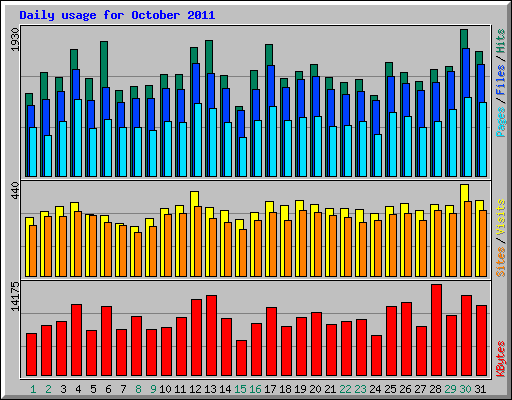Click the KBytes legend label

coord(500,359)
